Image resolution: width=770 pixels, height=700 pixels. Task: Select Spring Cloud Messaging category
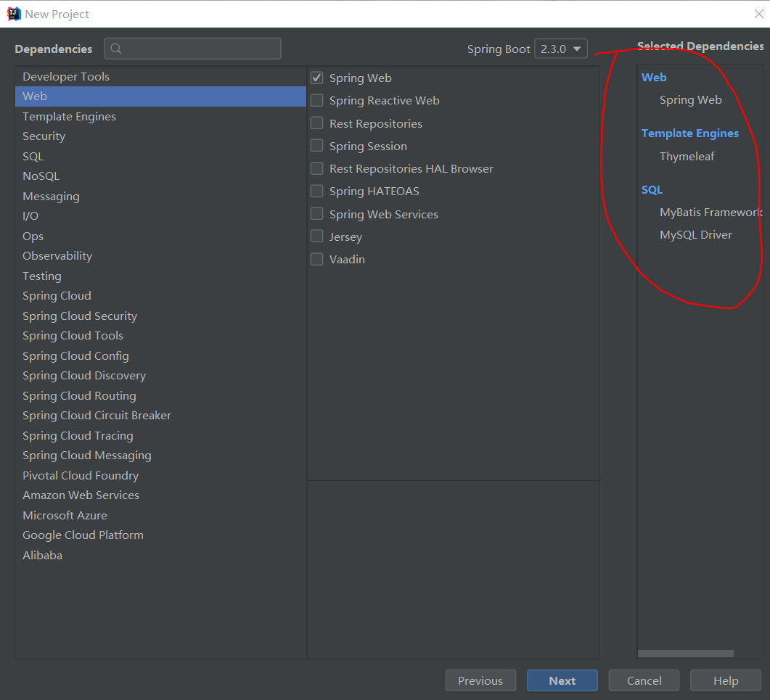(x=160, y=455)
